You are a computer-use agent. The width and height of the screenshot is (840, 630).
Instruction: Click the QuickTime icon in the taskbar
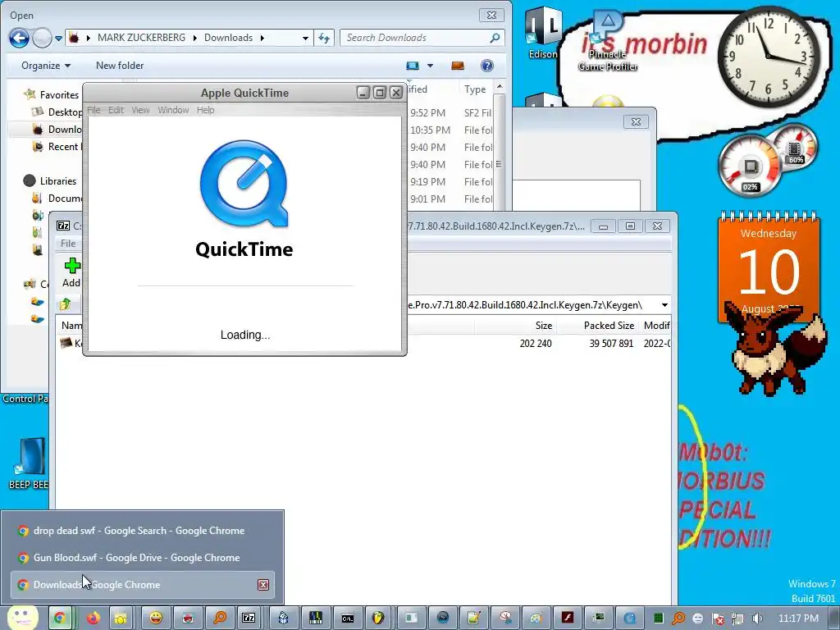tap(630, 618)
